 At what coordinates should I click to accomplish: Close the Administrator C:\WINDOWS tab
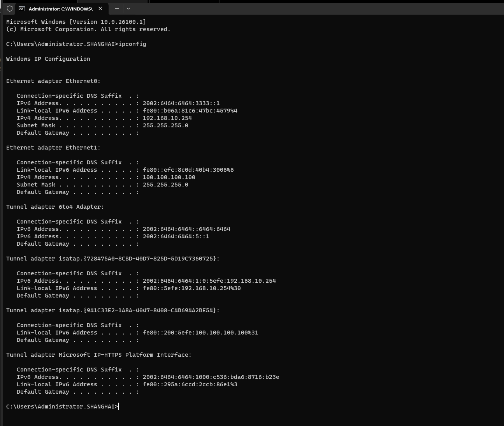100,9
